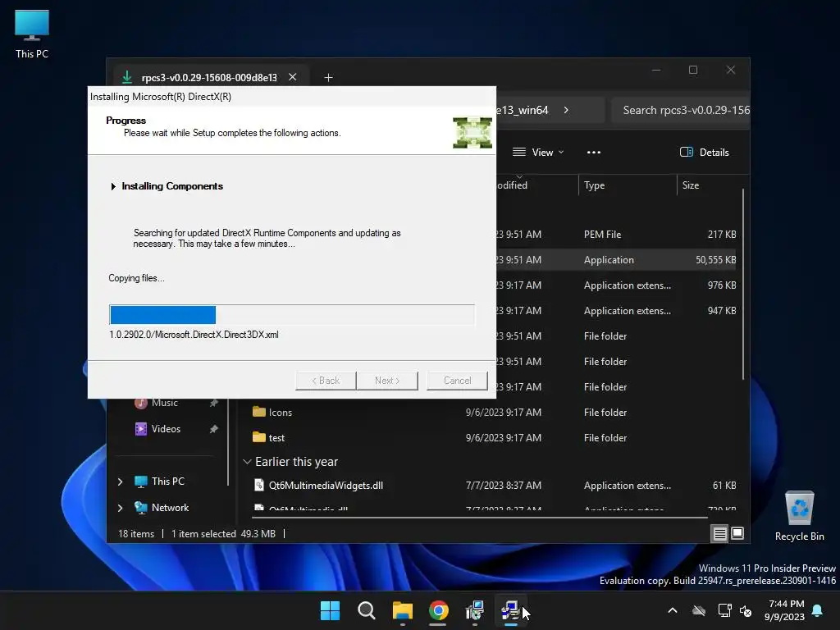
Task: Select This PC in navigation pane
Action: click(x=167, y=481)
